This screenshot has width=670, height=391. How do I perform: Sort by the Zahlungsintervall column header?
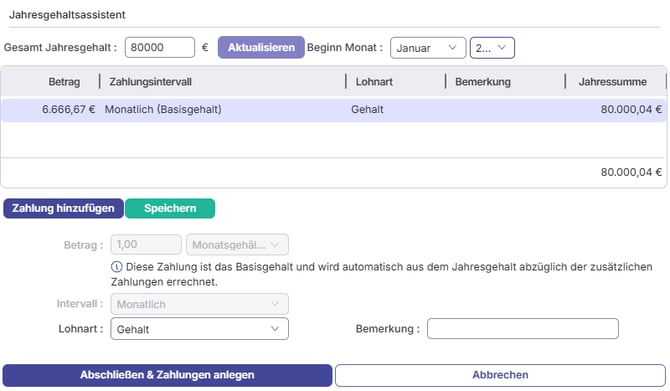tap(150, 82)
